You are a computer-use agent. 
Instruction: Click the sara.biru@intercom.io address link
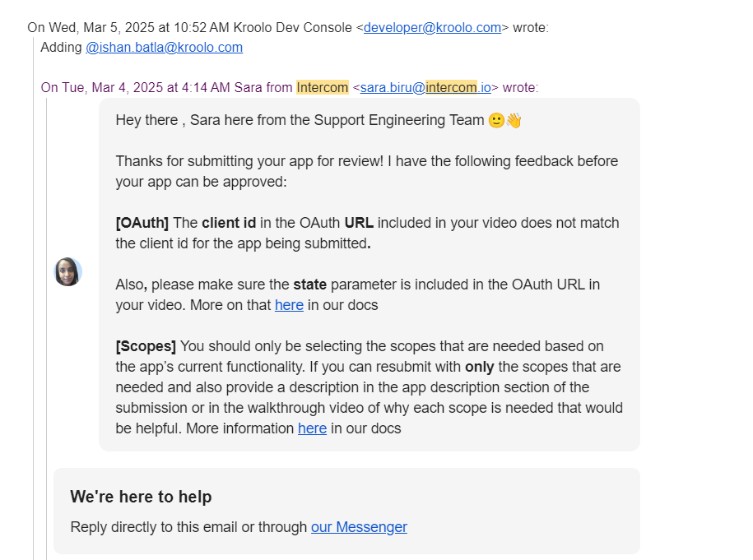tap(425, 88)
